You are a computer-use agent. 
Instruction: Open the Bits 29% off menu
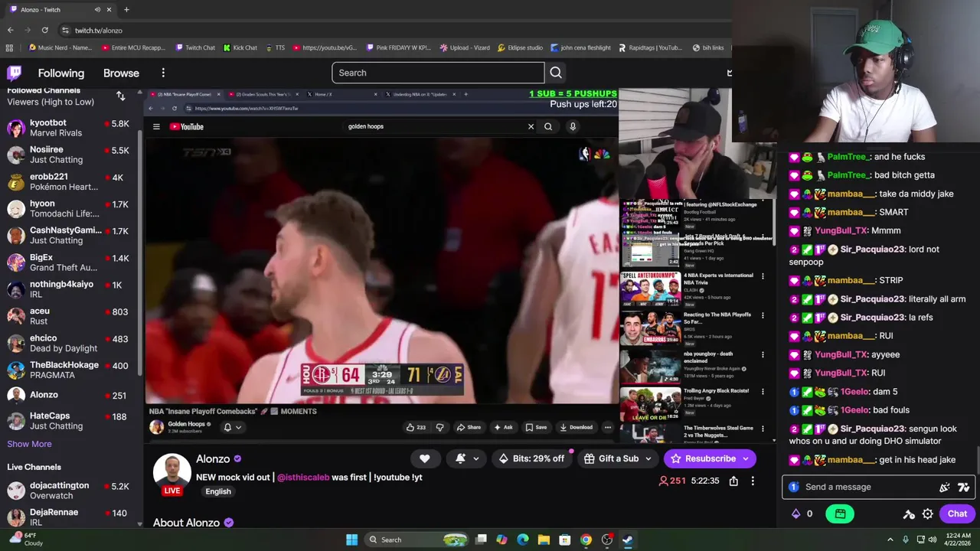[531, 458]
